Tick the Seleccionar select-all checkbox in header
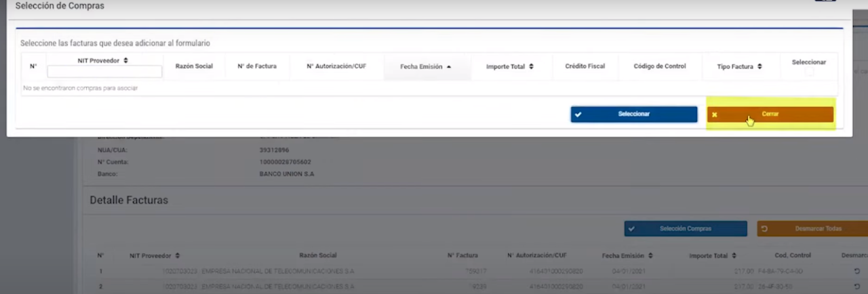Viewport: 868px width, 294px height. (809, 71)
